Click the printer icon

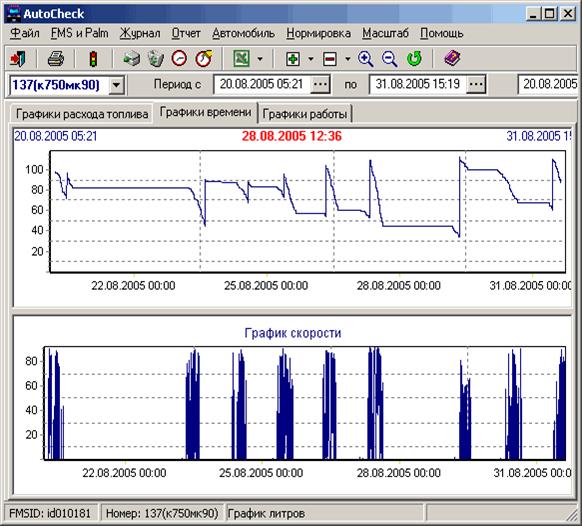55,59
